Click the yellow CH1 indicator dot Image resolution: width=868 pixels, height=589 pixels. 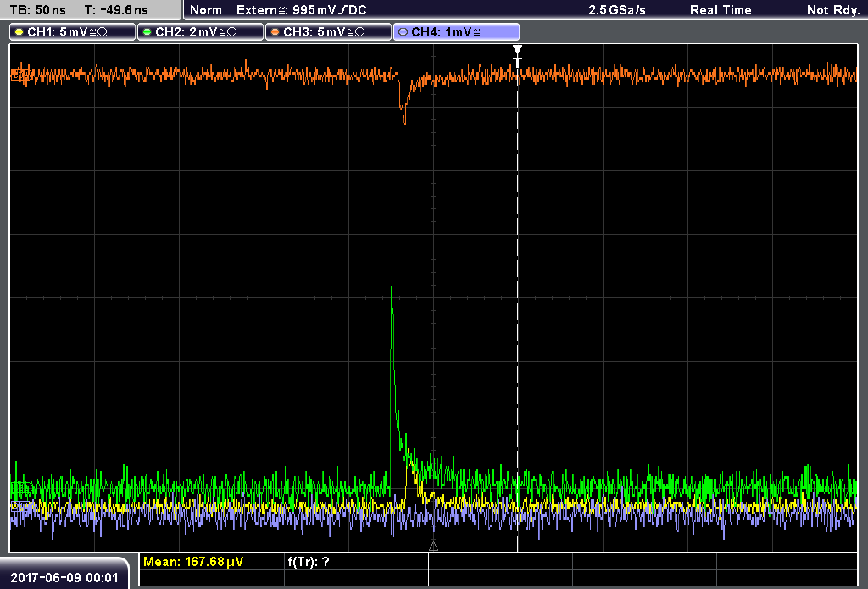pyautogui.click(x=19, y=32)
